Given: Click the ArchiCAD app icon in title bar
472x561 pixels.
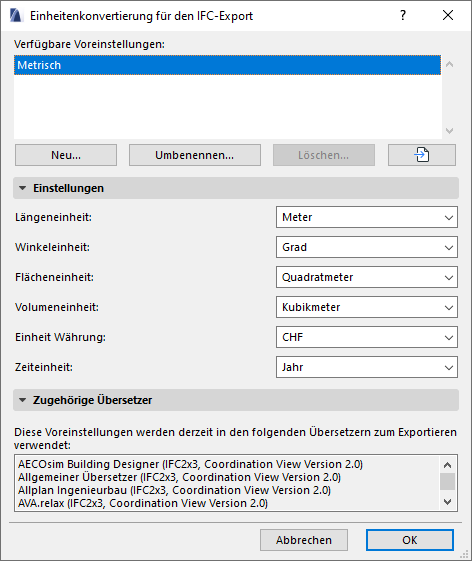Looking at the screenshot, I should (16, 16).
